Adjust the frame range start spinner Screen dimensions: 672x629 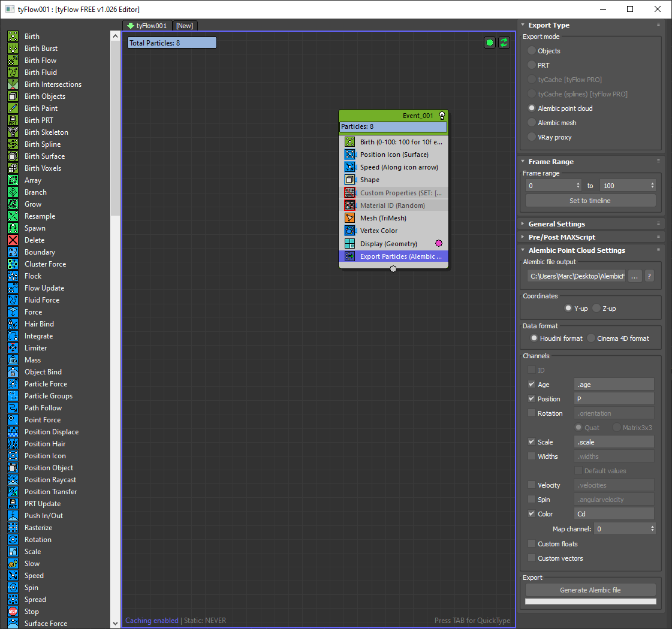coord(578,185)
